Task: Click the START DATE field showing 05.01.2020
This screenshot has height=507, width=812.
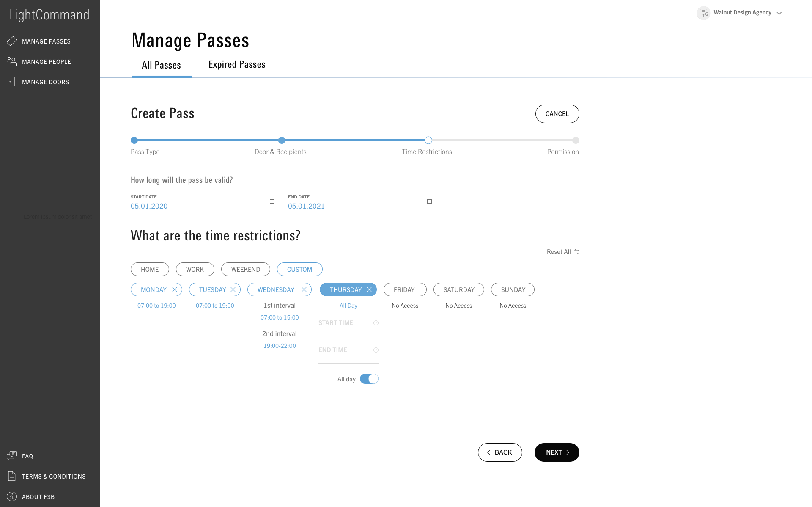Action: coord(149,206)
